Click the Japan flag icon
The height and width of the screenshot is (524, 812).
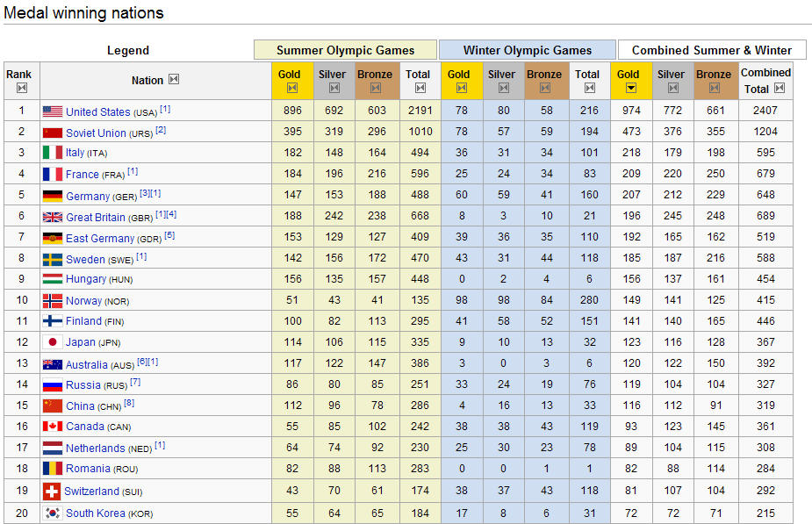tap(53, 342)
